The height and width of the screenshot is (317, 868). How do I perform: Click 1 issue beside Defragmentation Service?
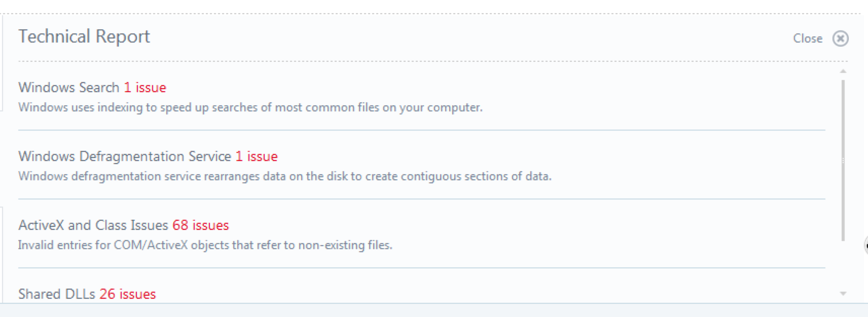[x=257, y=156]
